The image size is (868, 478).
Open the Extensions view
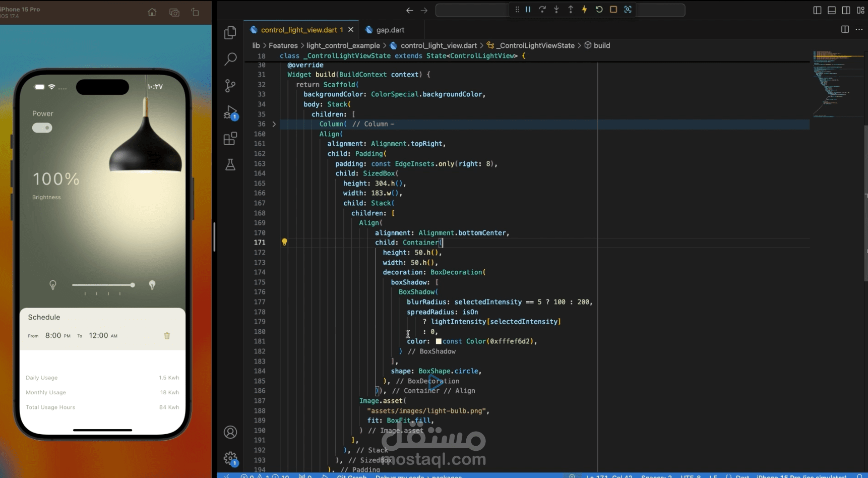click(230, 138)
